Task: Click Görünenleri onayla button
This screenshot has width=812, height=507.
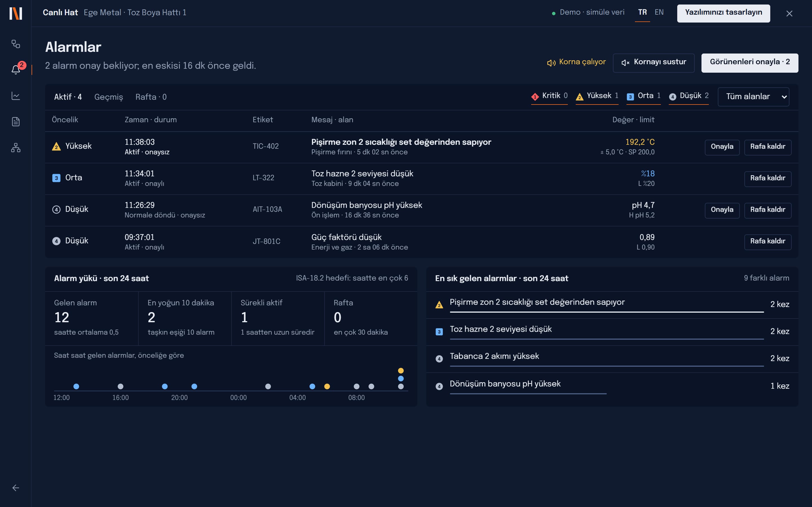Action: [x=750, y=63]
